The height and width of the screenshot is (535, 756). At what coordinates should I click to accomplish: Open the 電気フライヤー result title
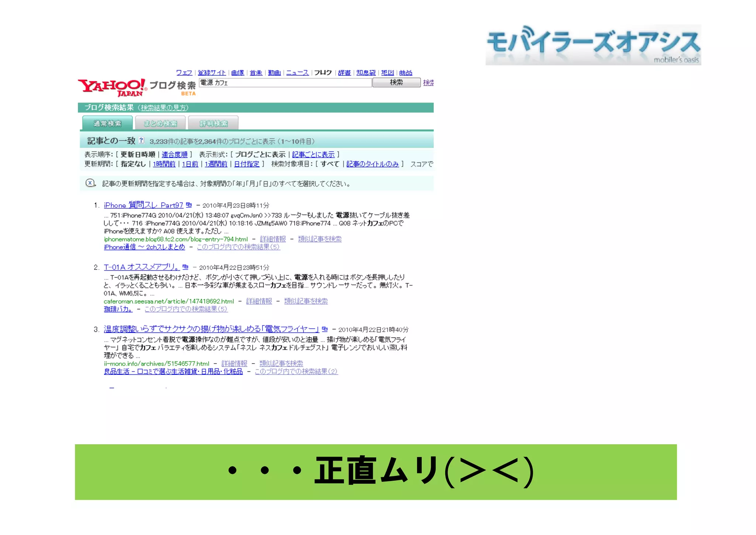click(212, 329)
